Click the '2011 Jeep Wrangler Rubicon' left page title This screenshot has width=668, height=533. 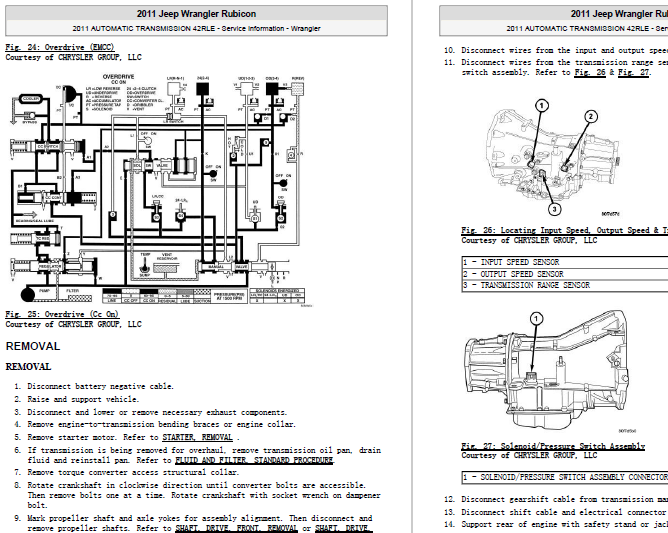pyautogui.click(x=196, y=14)
